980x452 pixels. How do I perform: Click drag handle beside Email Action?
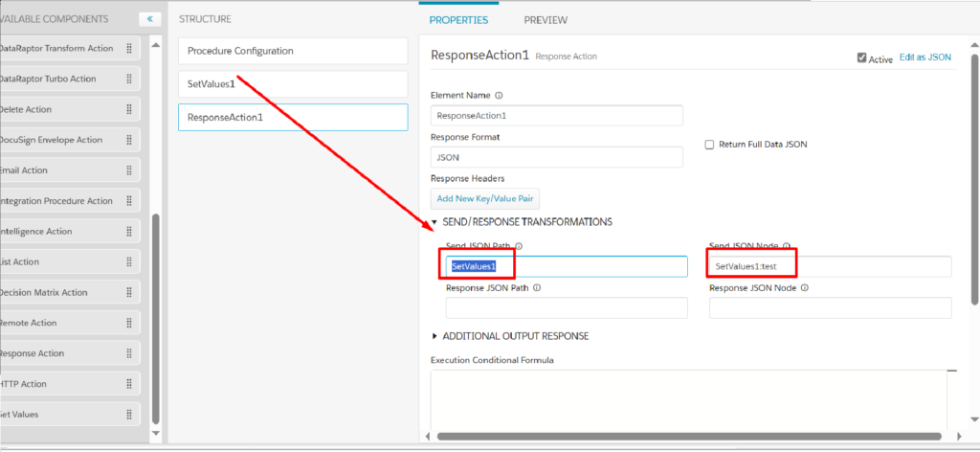(x=129, y=170)
